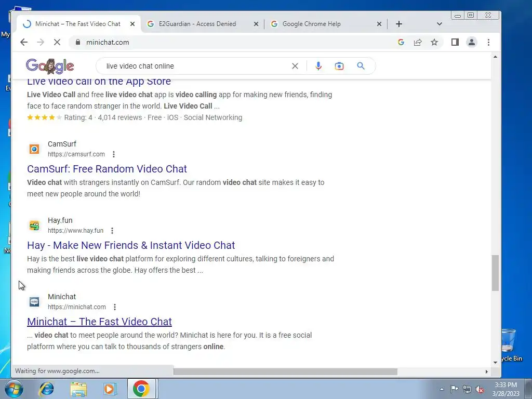Viewport: 532px width, 399px height.
Task: Open more options for hay.fun result
Action: pos(112,231)
